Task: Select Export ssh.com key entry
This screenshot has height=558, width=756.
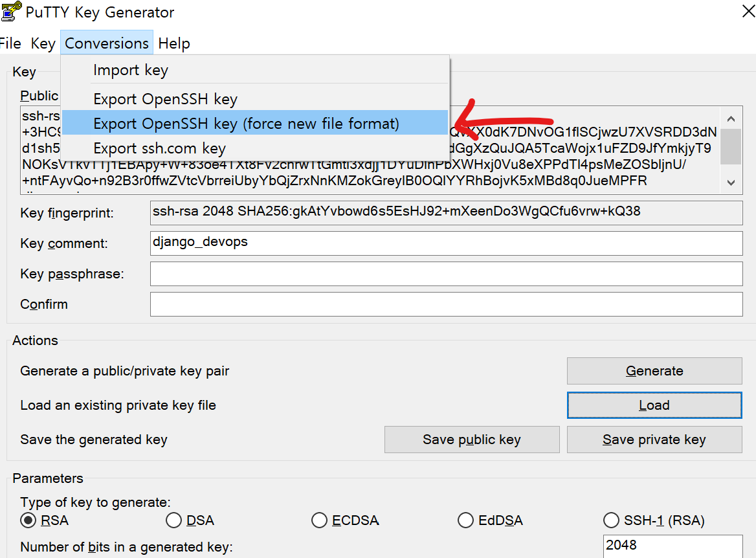Action: (255, 148)
